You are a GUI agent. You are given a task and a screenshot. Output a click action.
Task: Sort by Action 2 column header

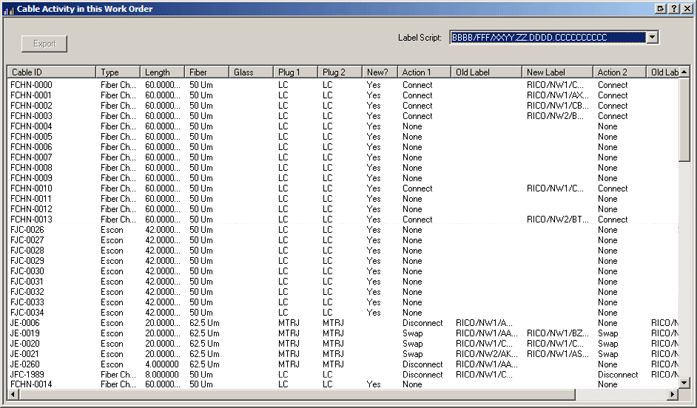[x=620, y=72]
